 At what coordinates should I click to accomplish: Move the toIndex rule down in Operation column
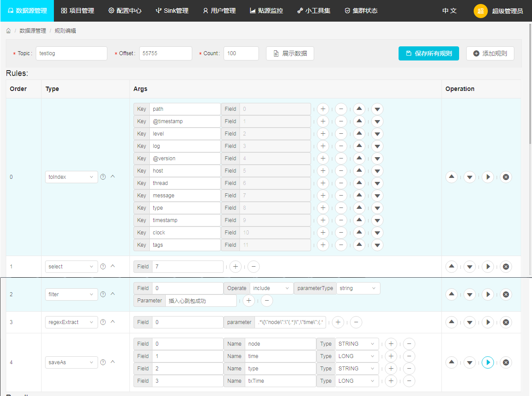click(470, 177)
